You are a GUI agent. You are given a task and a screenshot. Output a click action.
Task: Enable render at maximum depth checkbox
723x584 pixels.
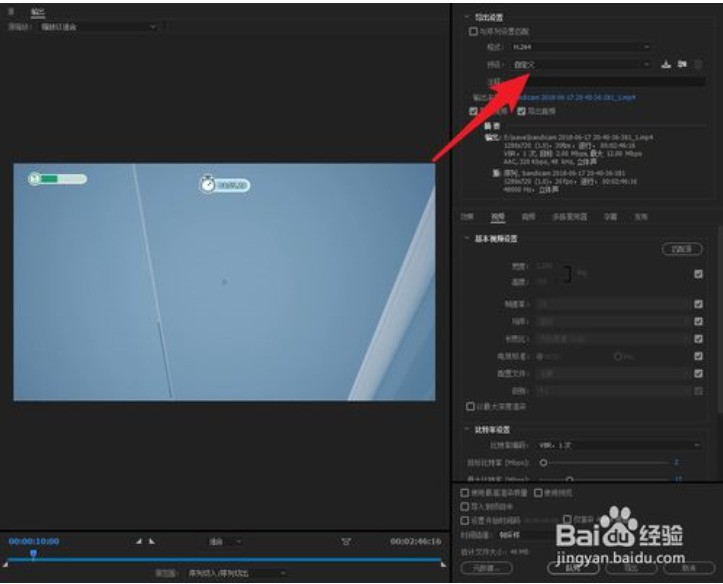tap(471, 407)
